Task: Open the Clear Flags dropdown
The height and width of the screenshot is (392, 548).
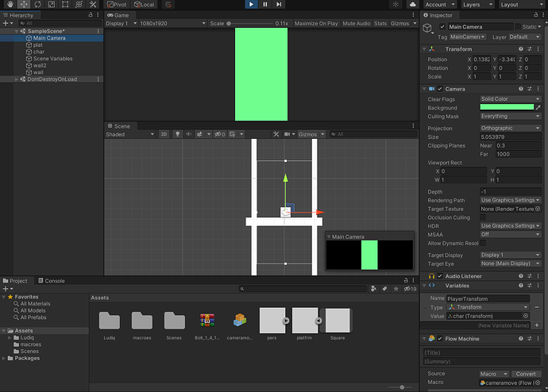Action: 510,99
